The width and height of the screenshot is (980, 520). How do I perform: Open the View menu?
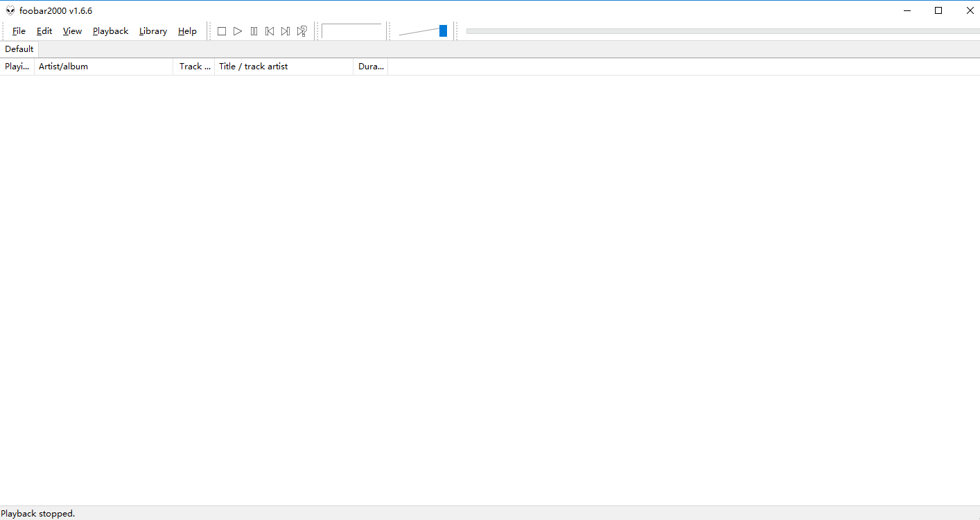click(72, 31)
